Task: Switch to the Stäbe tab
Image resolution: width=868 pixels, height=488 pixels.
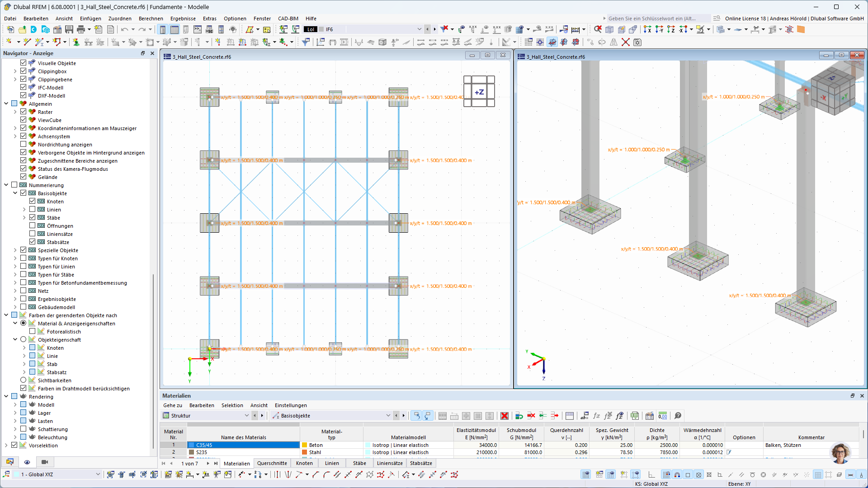Action: (x=359, y=463)
